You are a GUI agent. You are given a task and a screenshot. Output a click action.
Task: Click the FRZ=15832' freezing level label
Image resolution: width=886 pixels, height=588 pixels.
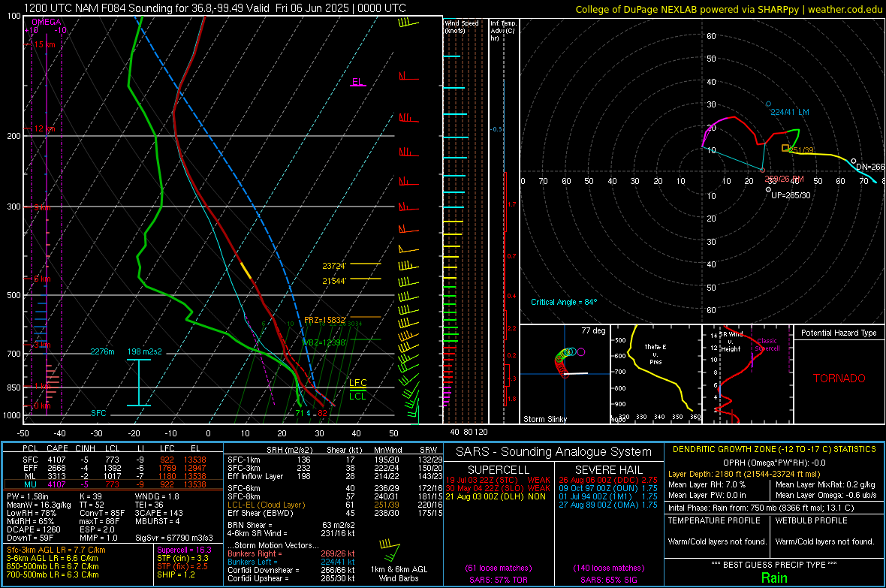(x=325, y=320)
